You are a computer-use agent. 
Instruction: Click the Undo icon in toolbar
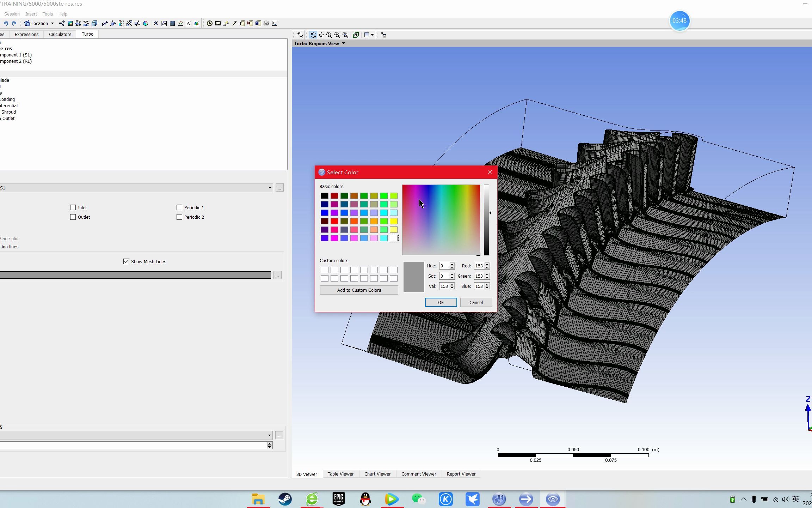pyautogui.click(x=5, y=23)
